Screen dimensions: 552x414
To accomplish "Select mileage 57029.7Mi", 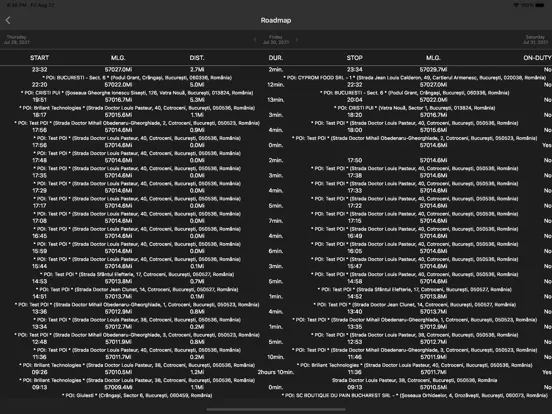I will (433, 70).
